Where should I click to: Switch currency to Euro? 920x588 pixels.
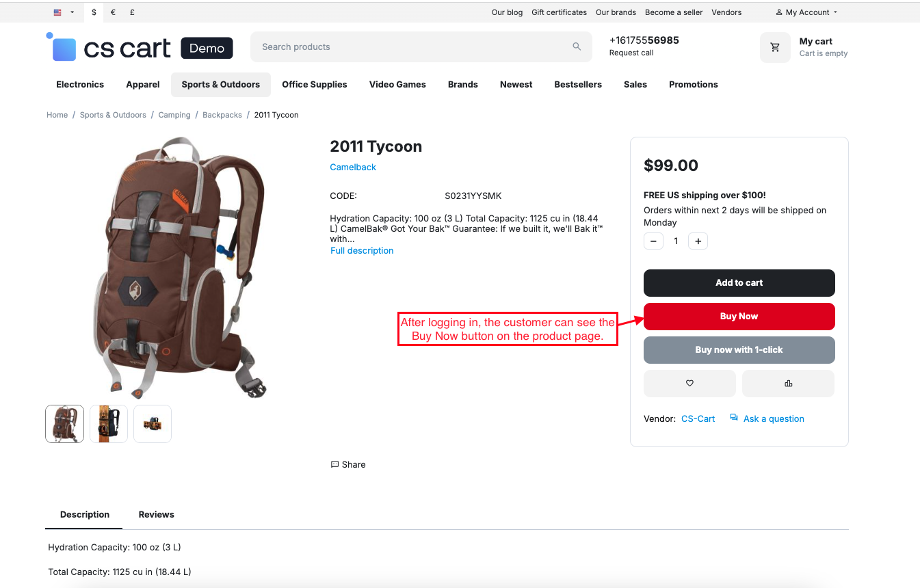click(113, 12)
